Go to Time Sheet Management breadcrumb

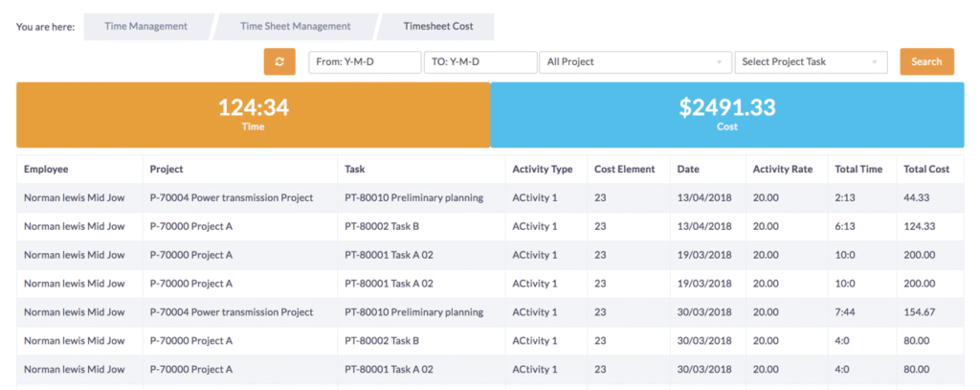tap(295, 27)
